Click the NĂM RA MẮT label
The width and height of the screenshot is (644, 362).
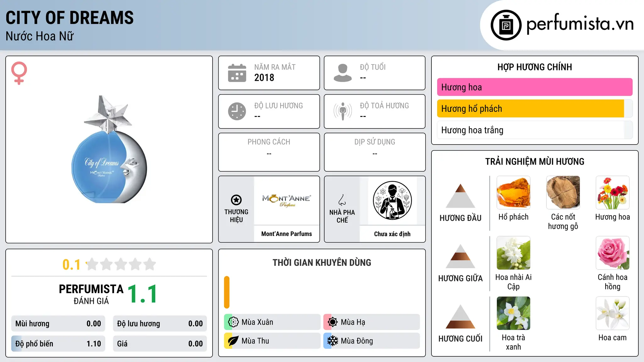pos(275,67)
